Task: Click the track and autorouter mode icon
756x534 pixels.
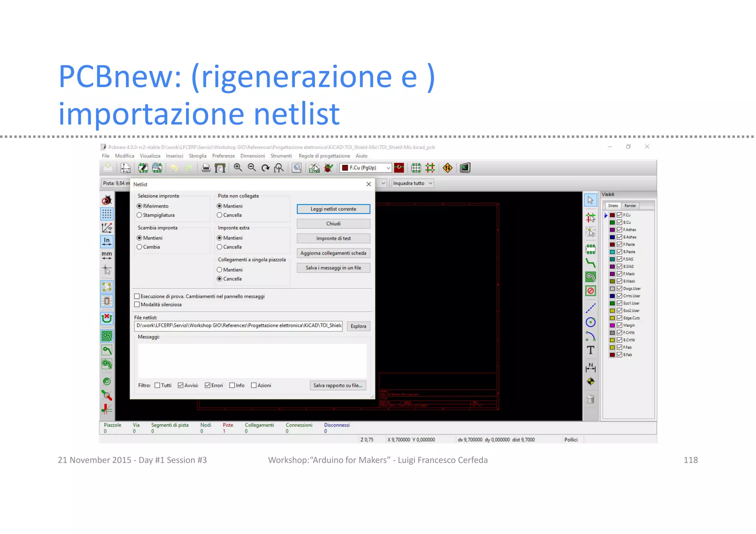Action: (430, 168)
